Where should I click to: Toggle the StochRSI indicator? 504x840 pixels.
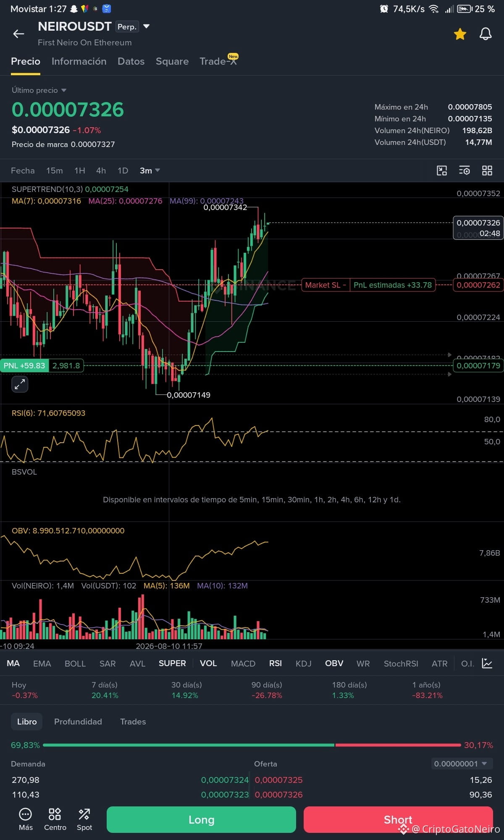(x=401, y=663)
